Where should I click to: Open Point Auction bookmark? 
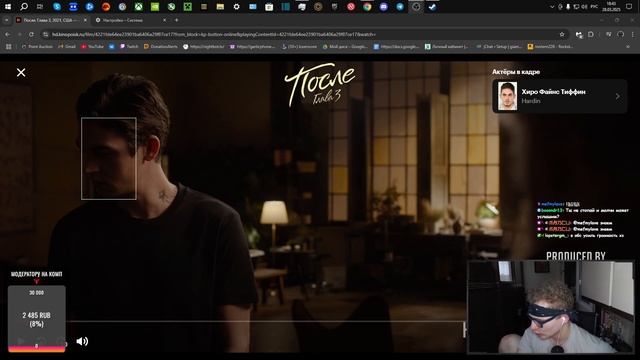37,47
